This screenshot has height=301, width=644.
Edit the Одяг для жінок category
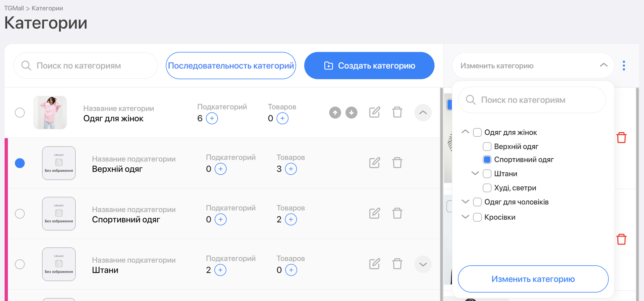click(374, 112)
